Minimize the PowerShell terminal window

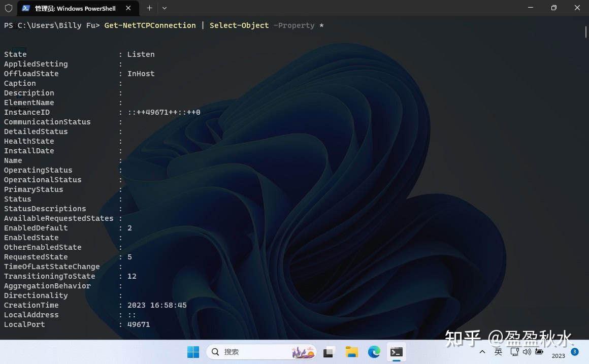pyautogui.click(x=531, y=8)
